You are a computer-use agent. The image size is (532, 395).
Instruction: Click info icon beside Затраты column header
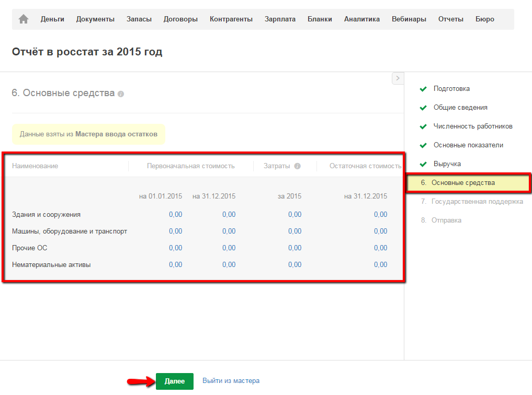click(297, 166)
